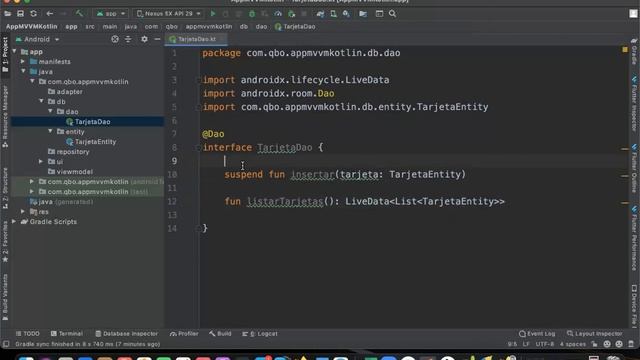Click the UTF-8 encoding status bar entry
Viewport: 640px width, 360px height.
point(544,344)
